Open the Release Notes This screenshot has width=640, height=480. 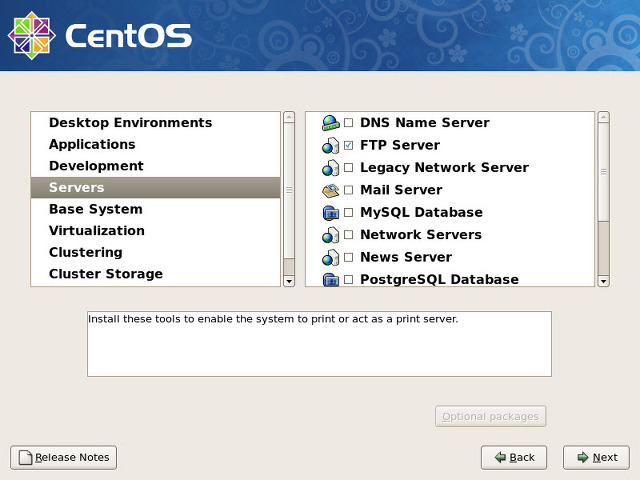coord(64,458)
